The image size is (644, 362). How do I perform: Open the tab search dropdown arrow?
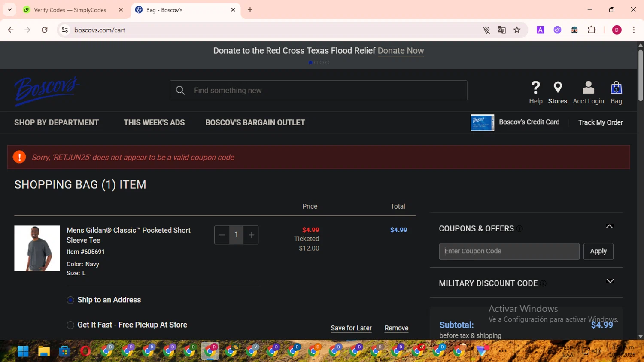9,10
